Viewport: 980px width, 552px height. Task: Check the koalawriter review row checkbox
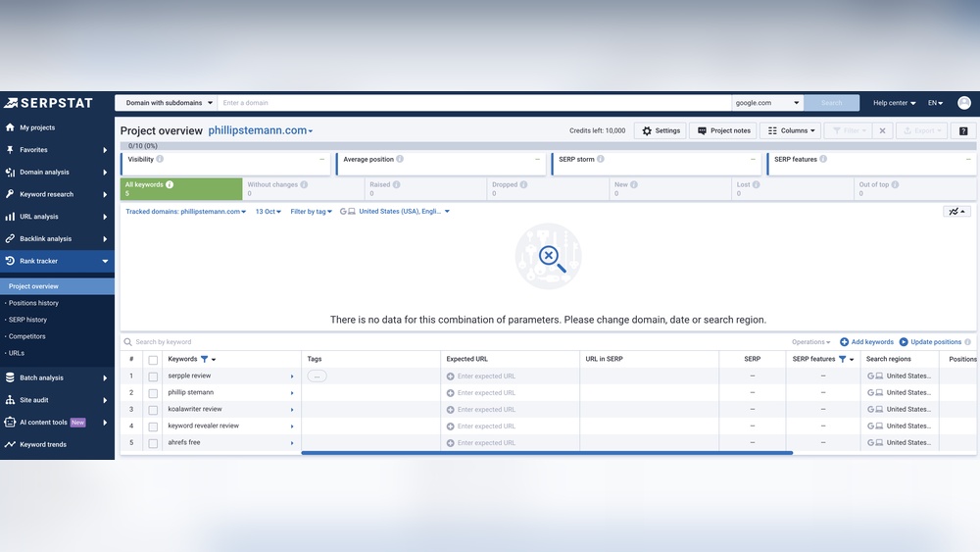(153, 410)
